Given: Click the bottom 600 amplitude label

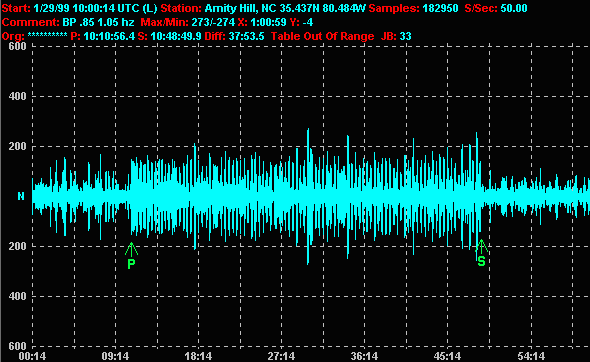Looking at the screenshot, I should pyautogui.click(x=18, y=346).
